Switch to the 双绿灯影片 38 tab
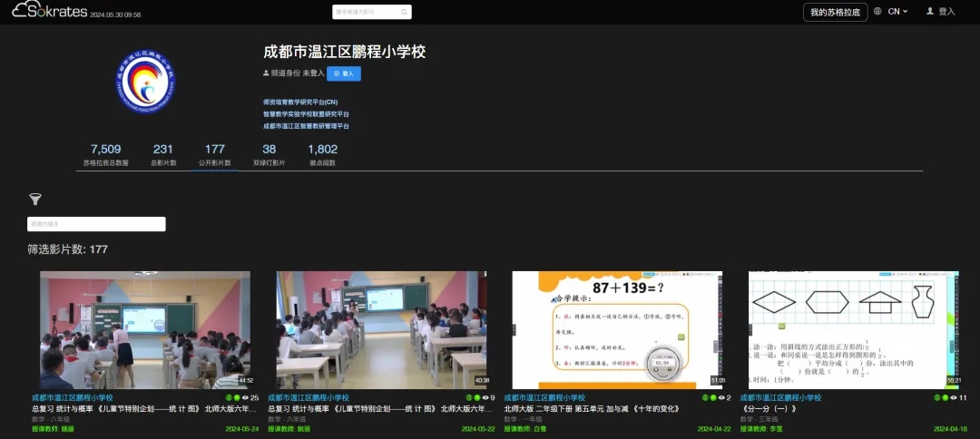Image resolution: width=980 pixels, height=439 pixels. point(269,154)
